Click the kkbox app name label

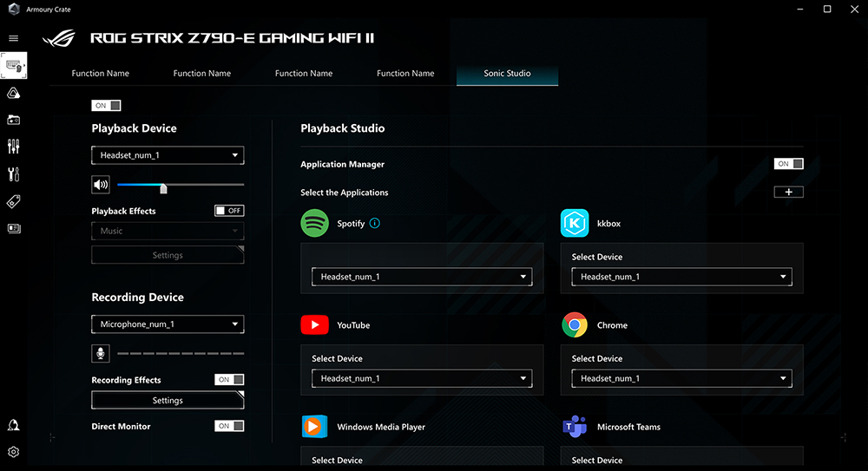click(609, 224)
